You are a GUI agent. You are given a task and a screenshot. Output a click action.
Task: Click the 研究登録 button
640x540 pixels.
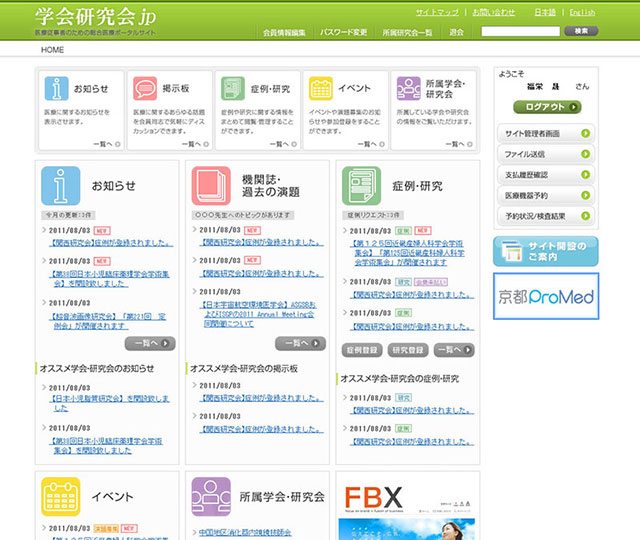click(408, 350)
